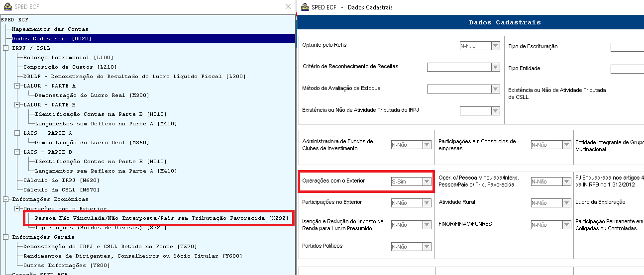This screenshot has height=275, width=644.
Task: Open Operações com o Exterior S-Sim dropdown
Action: click(427, 182)
